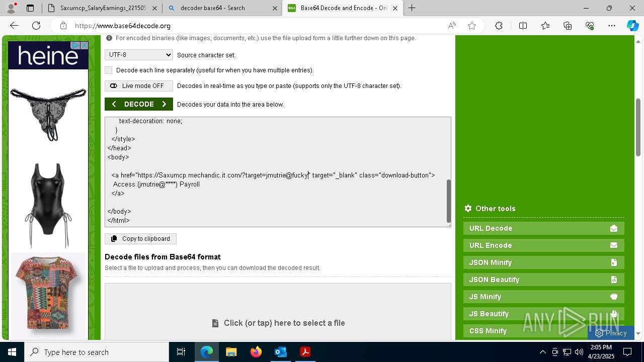644x362 pixels.
Task: Open the black bodysuit ad image
Action: [x=48, y=205]
